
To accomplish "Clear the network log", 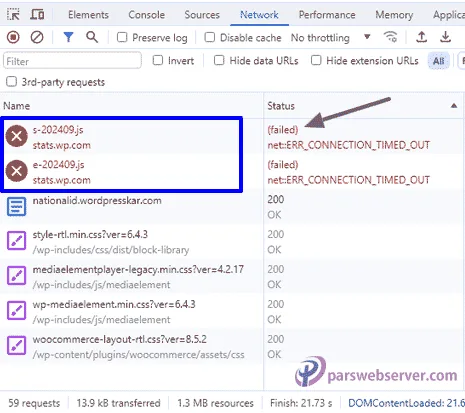I will pyautogui.click(x=37, y=37).
